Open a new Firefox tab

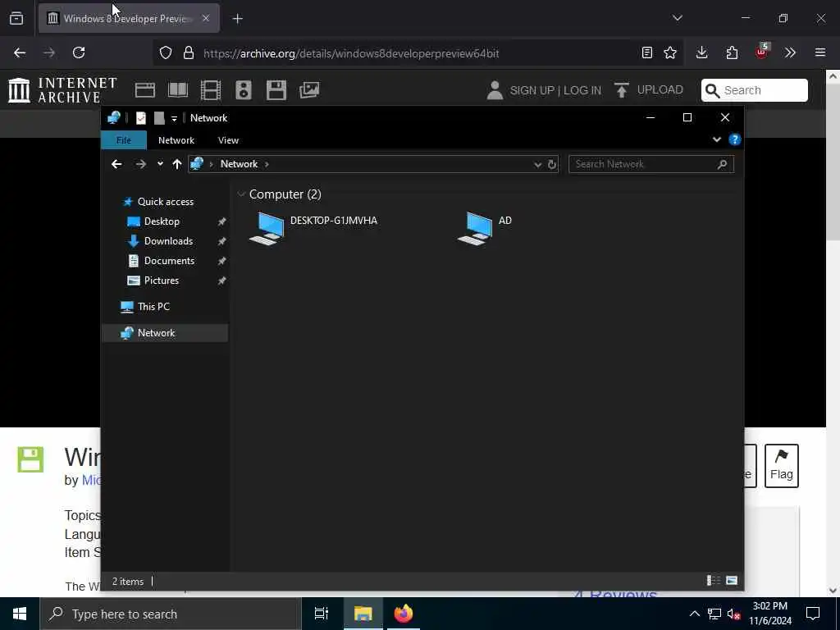click(x=238, y=19)
